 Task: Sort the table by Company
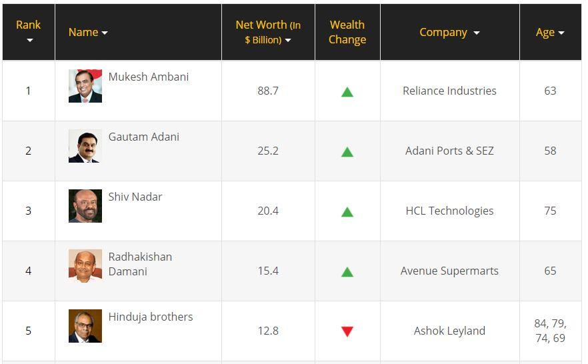[x=449, y=32]
